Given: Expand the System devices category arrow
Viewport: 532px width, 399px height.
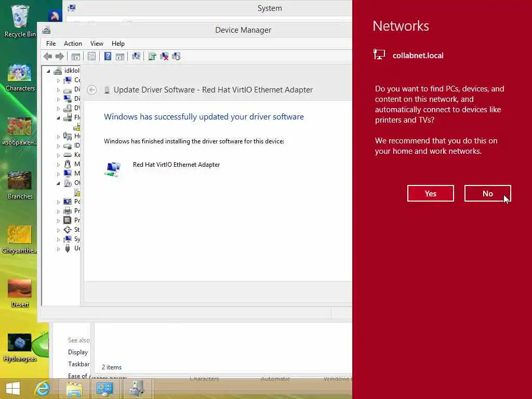Looking at the screenshot, I should [x=58, y=240].
